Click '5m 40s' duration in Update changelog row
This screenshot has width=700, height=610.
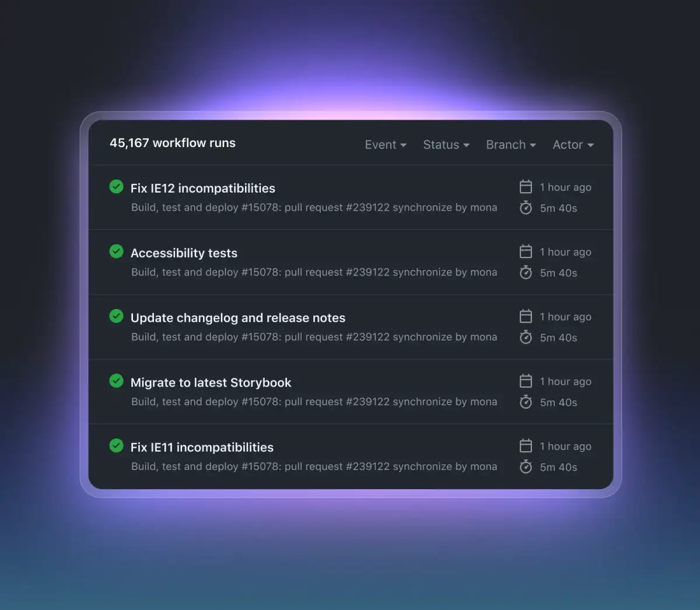tap(558, 338)
